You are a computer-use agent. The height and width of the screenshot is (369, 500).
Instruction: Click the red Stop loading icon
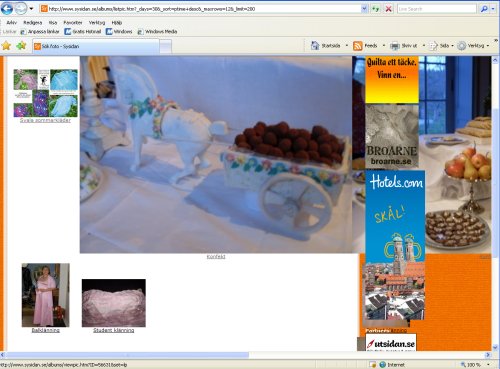(388, 9)
